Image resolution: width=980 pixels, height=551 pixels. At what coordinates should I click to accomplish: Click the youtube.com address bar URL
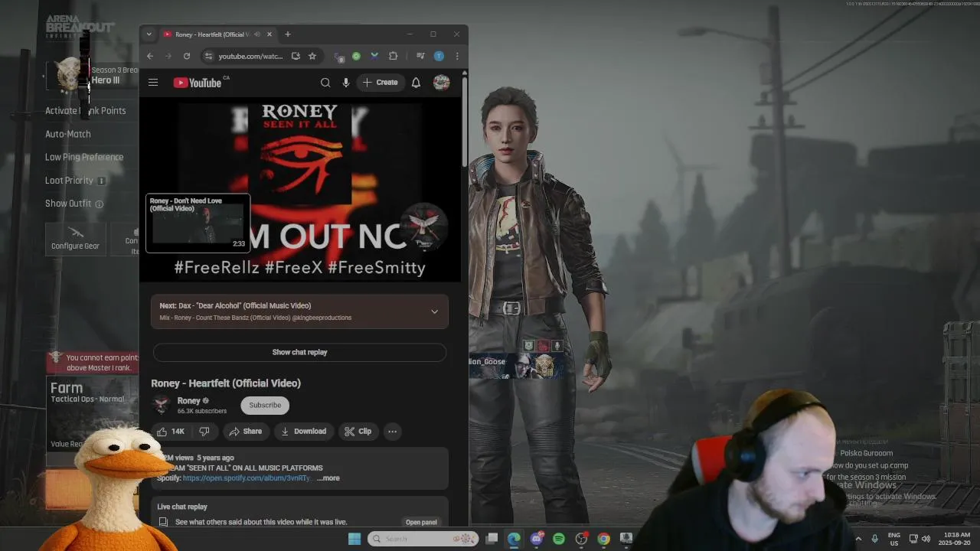point(250,56)
